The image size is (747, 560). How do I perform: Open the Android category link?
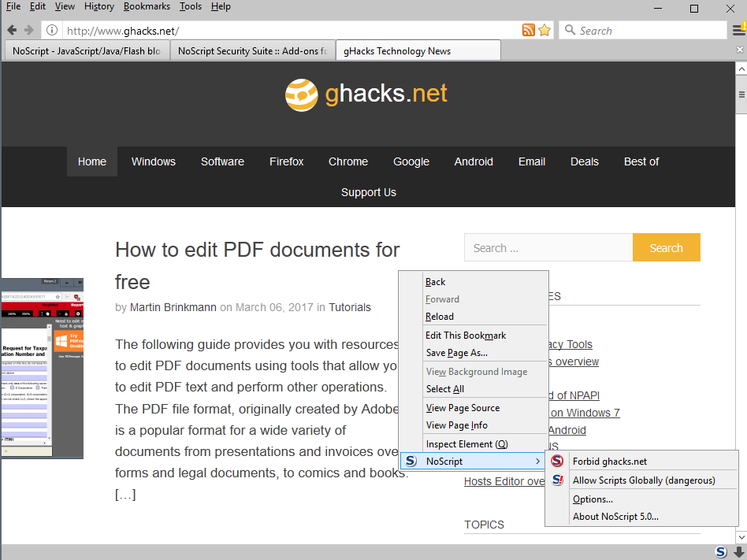tap(474, 161)
